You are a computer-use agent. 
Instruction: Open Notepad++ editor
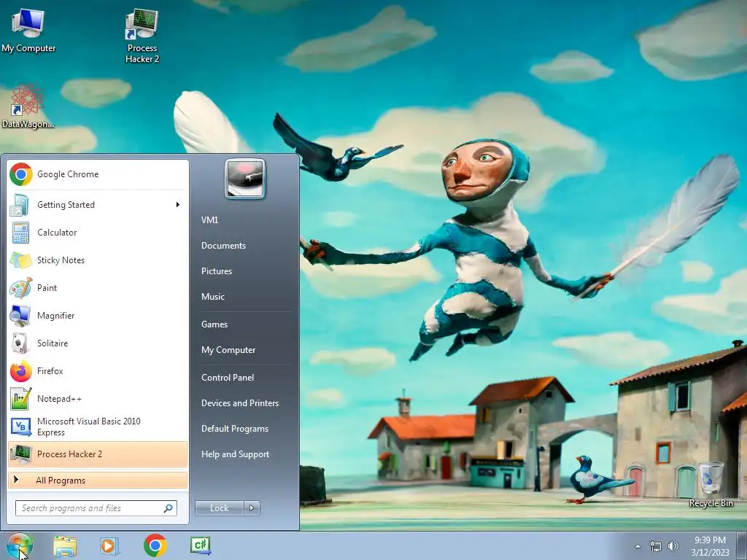pos(98,399)
